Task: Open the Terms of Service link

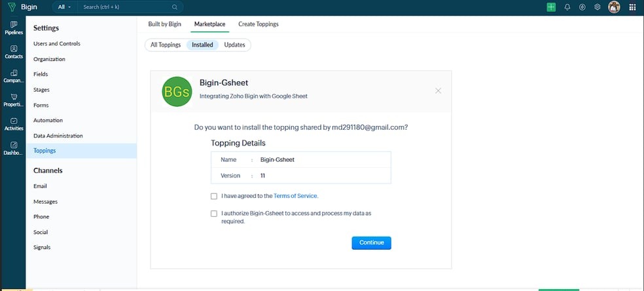Action: click(295, 196)
